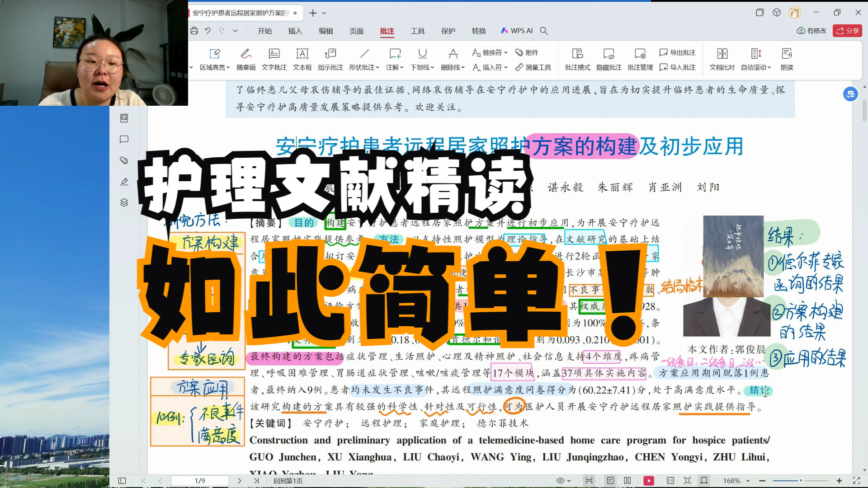Image resolution: width=868 pixels, height=488 pixels.
Task: Open the 插入 ribbon tab
Action: (295, 31)
